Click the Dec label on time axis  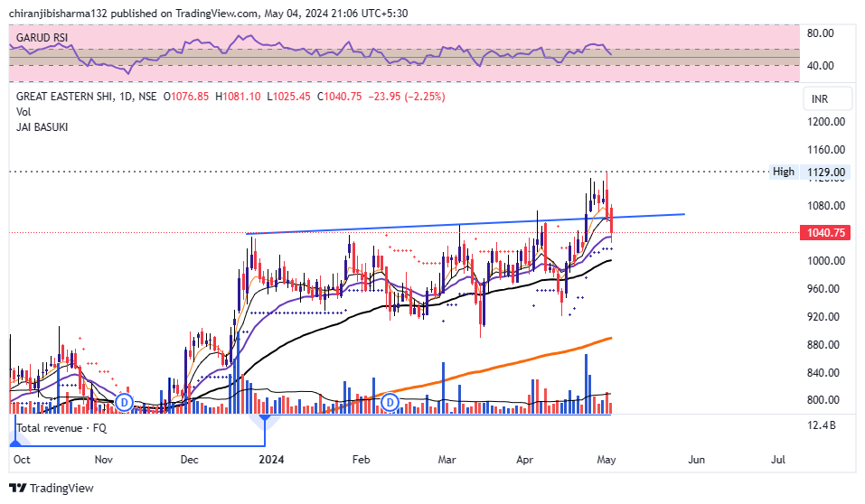click(189, 460)
